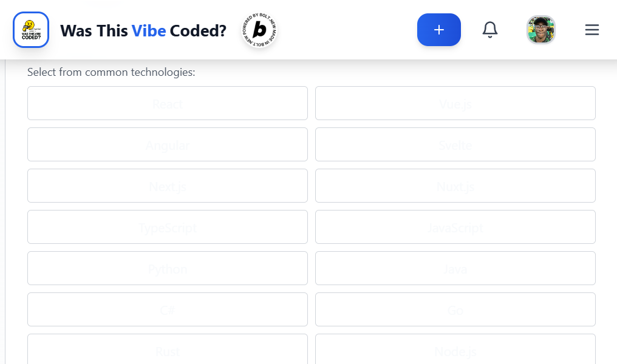Select the JavaScript technology
Screen dimensions: 617x364
(455, 227)
